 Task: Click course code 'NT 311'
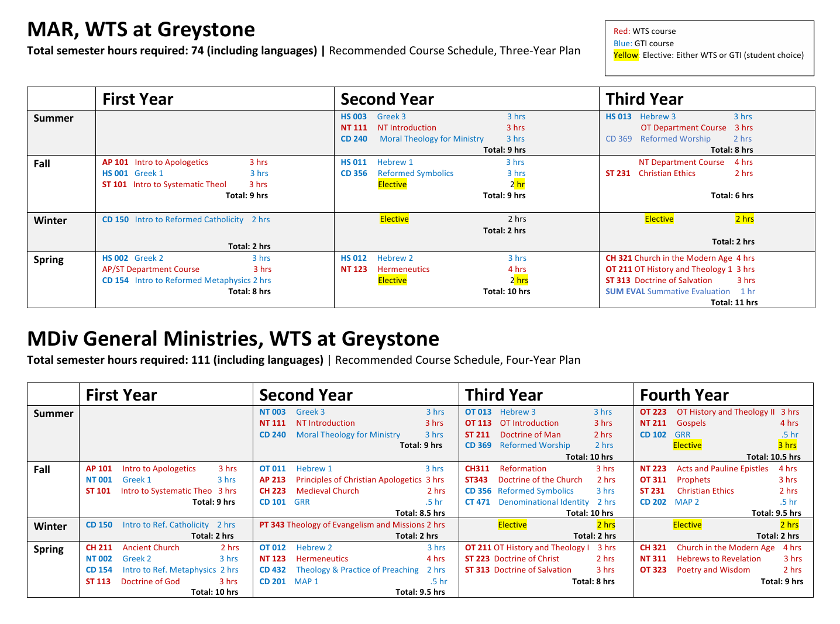point(653,559)
